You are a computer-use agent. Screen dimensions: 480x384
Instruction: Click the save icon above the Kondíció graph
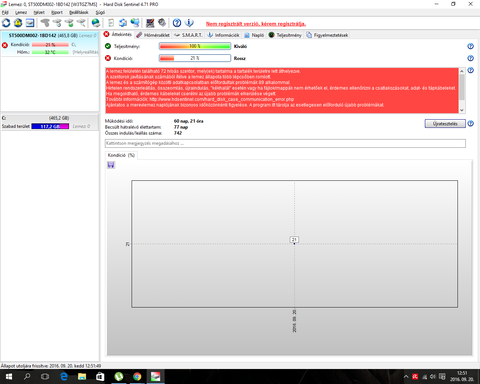click(111, 165)
